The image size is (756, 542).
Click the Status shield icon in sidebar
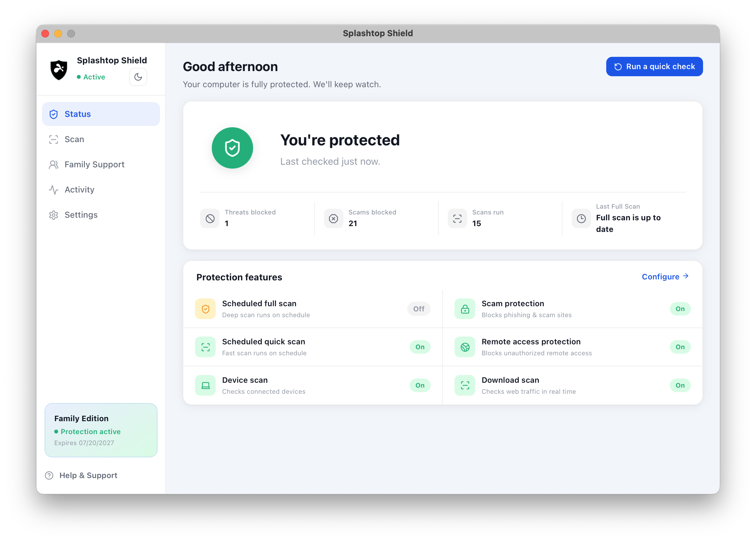click(x=54, y=114)
